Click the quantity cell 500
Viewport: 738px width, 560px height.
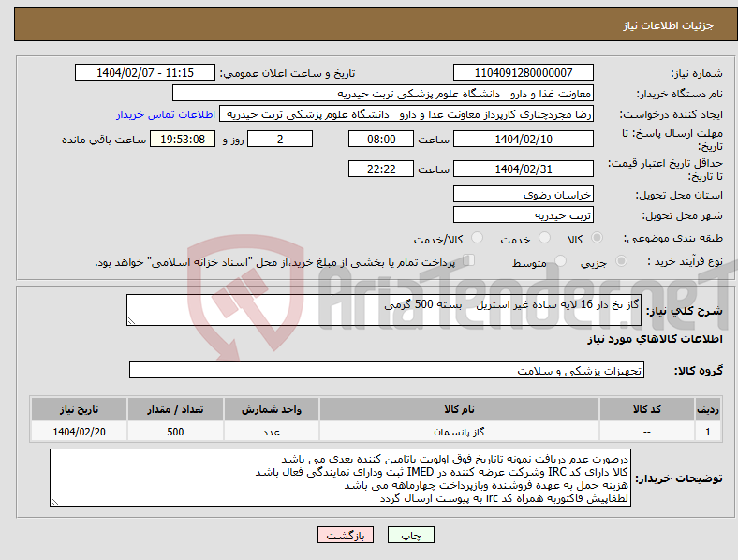click(x=175, y=432)
